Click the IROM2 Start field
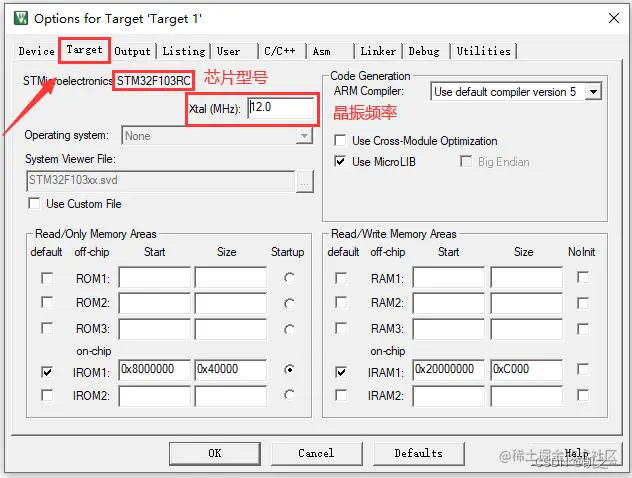Image resolution: width=632 pixels, height=478 pixels. [x=154, y=396]
